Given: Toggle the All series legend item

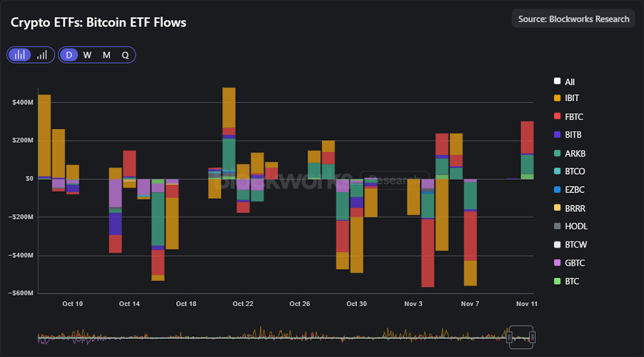Looking at the screenshot, I should (x=564, y=82).
